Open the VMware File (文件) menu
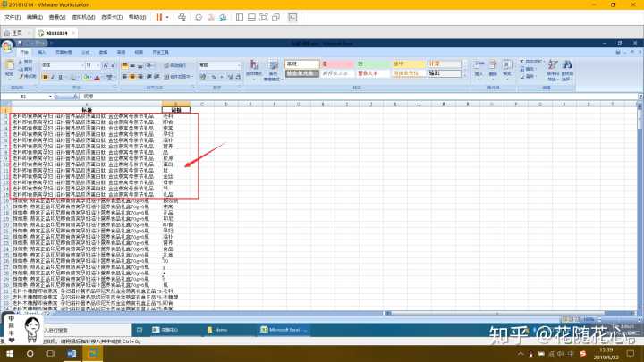Viewport: 644px width, 362px height. (13, 17)
